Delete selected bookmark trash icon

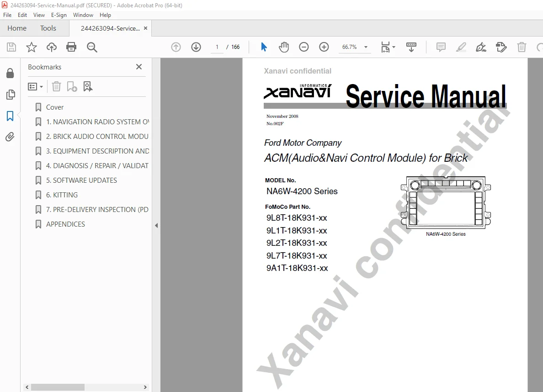tap(56, 86)
